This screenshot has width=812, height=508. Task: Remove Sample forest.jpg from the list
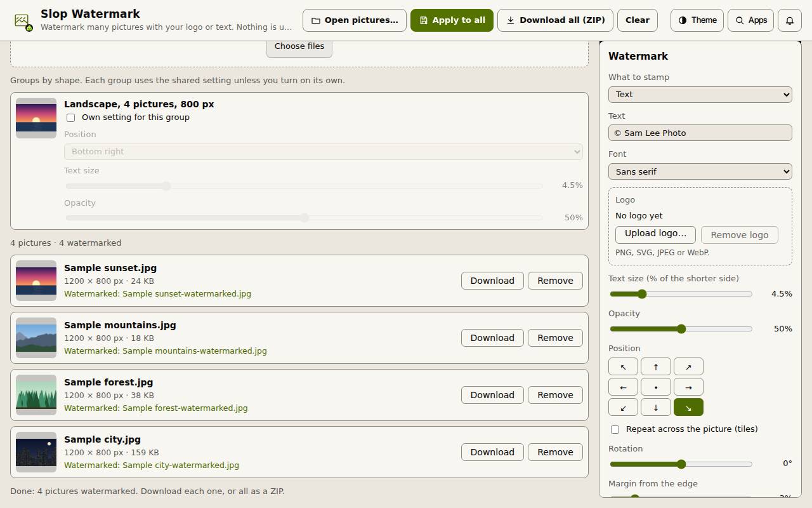click(x=555, y=395)
